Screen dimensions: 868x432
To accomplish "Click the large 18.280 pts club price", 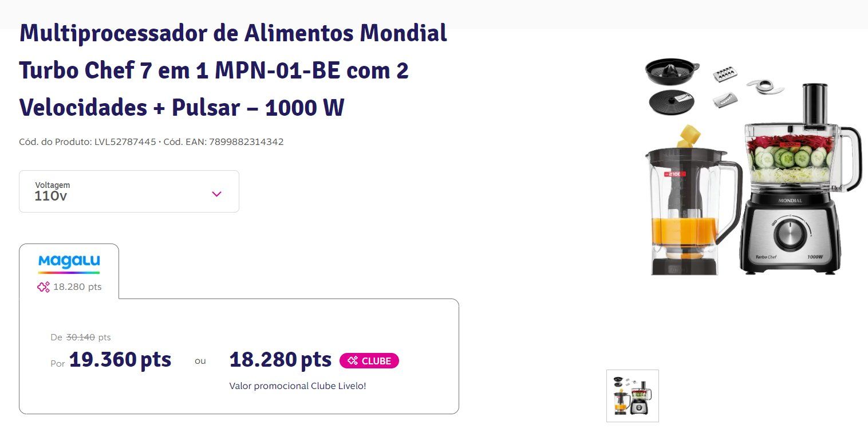I will click(x=281, y=360).
